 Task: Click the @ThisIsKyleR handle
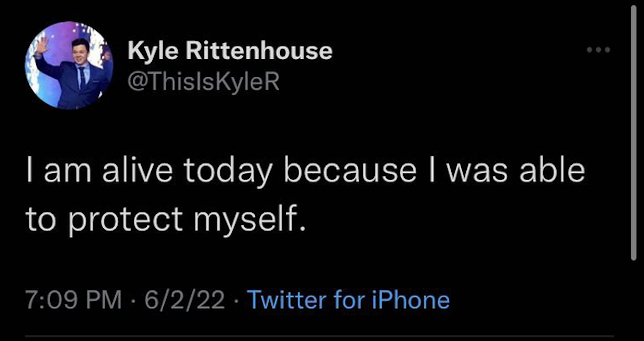tap(203, 82)
